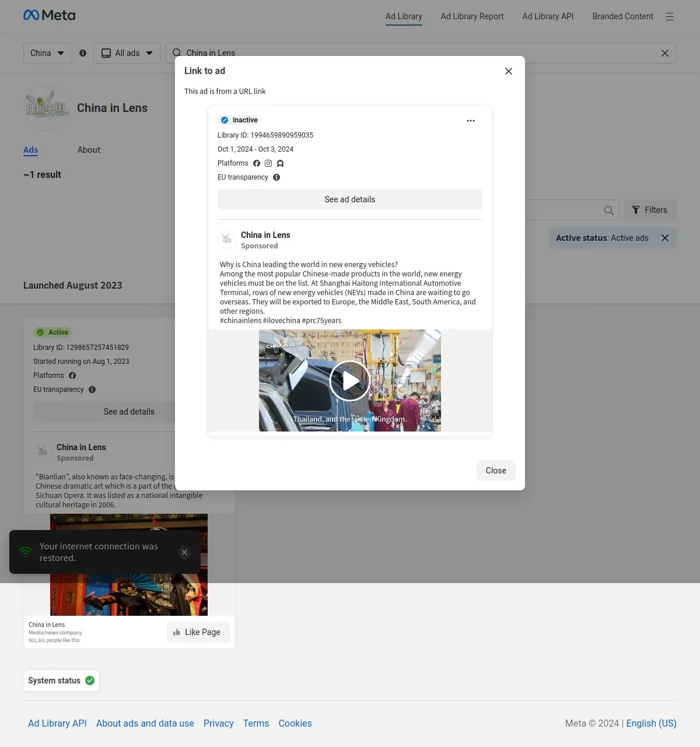The height and width of the screenshot is (747, 700).
Task: Open Ad Library API tab in header
Action: (x=548, y=16)
